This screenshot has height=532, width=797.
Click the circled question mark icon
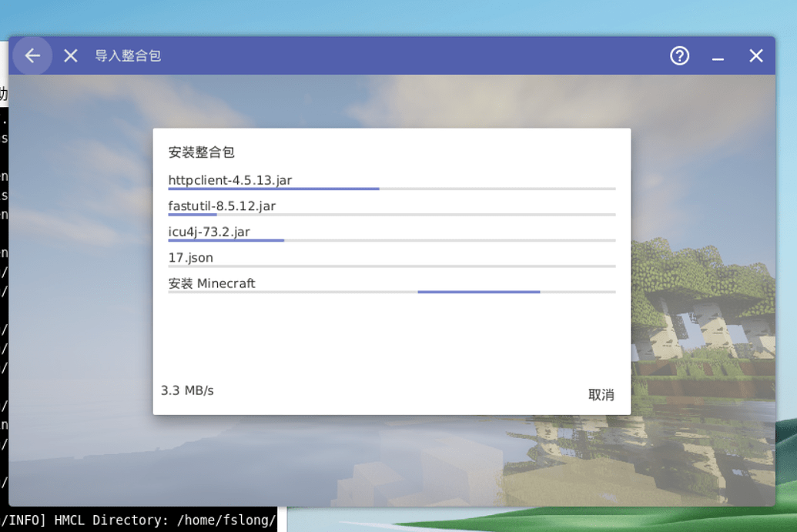678,55
